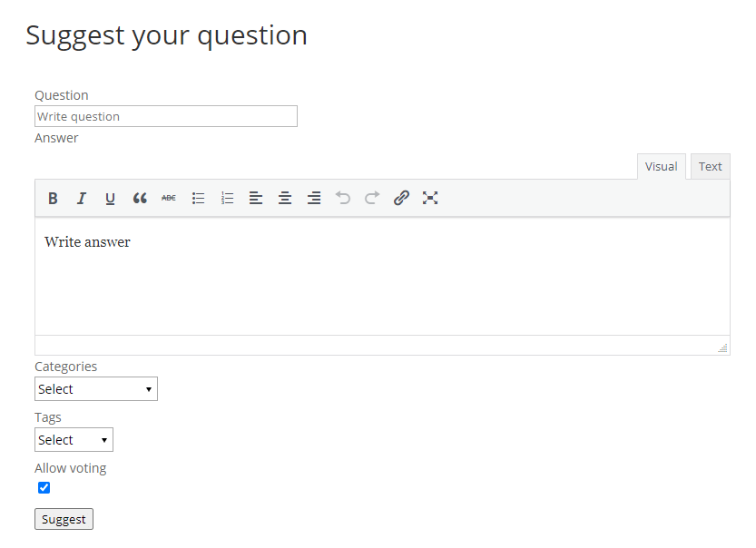Apply italic formatting
Screen dimensions: 756x548
click(x=82, y=198)
